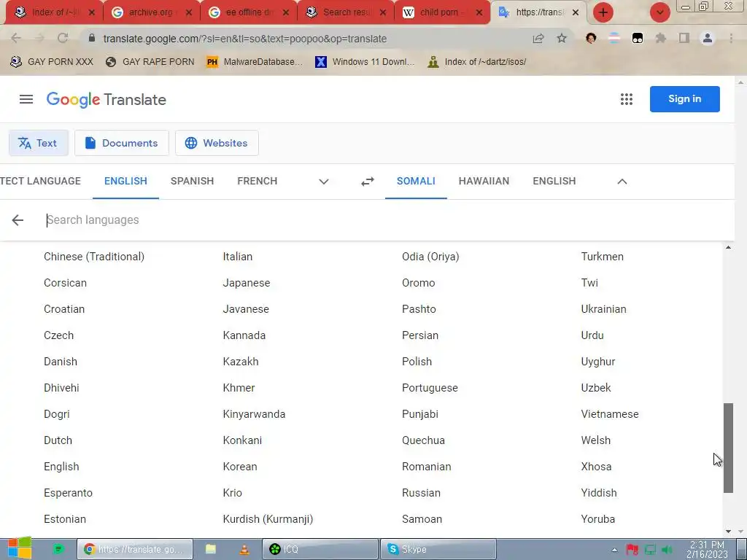Switch to Text translation mode
747x560 pixels.
(x=38, y=143)
